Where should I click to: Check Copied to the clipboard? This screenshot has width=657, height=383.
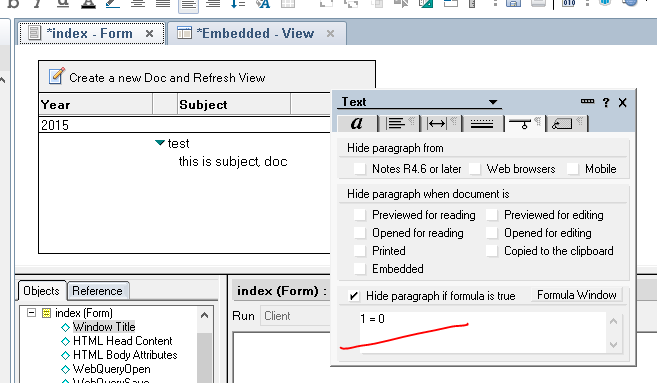tap(492, 251)
